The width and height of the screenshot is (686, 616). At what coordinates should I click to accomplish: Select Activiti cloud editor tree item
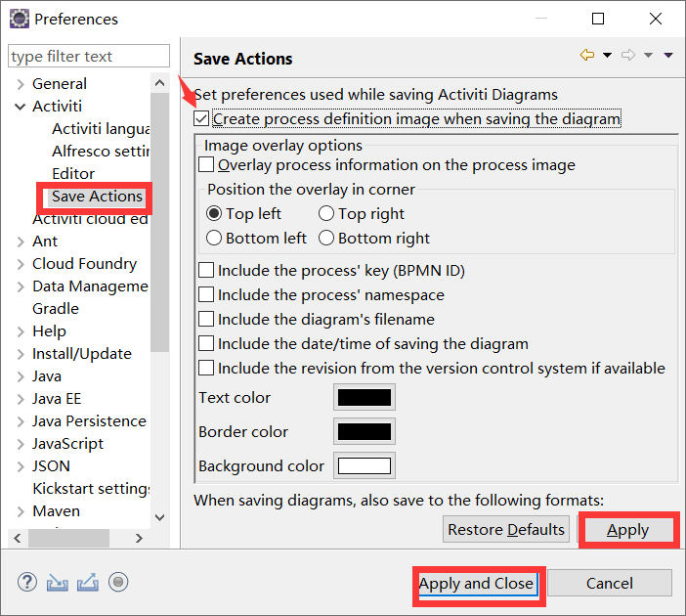91,219
